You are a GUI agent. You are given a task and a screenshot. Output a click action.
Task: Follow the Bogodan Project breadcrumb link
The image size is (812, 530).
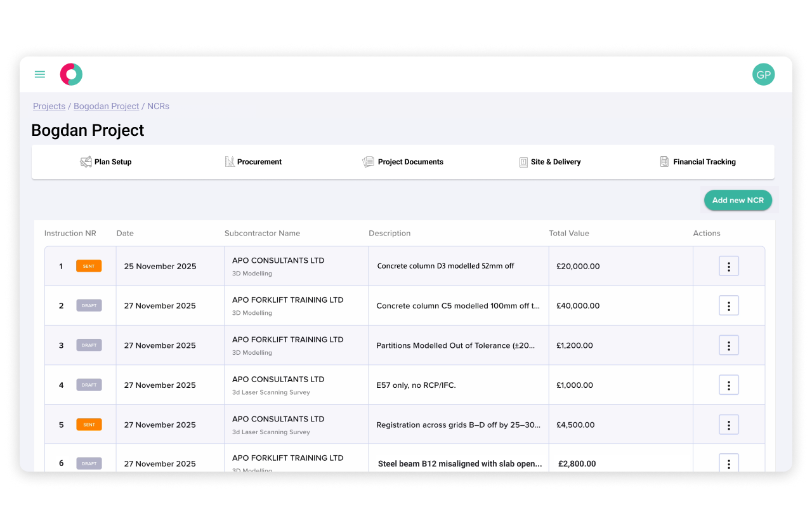click(106, 106)
